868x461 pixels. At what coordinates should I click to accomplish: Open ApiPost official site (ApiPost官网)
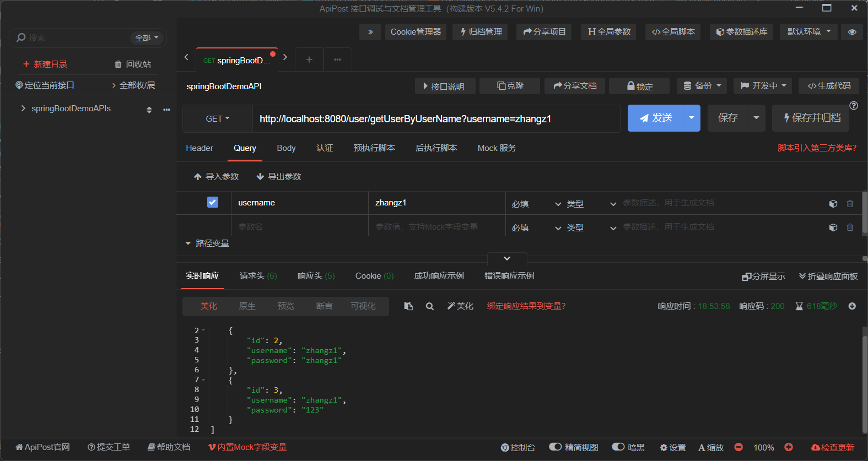pyautogui.click(x=42, y=447)
